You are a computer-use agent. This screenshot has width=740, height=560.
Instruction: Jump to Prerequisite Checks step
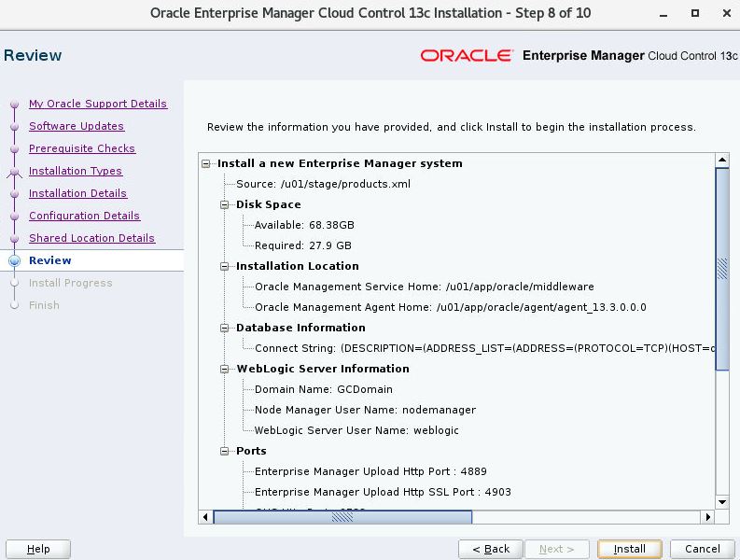[81, 148]
